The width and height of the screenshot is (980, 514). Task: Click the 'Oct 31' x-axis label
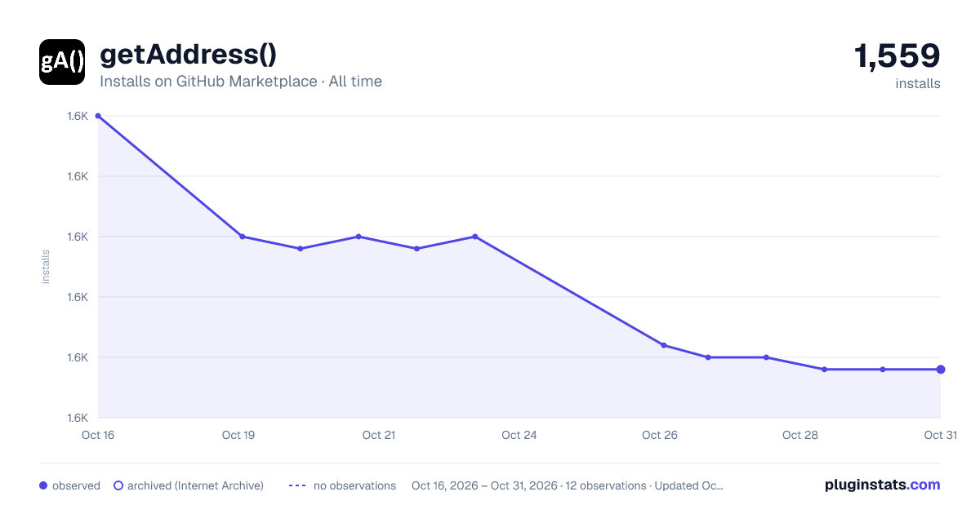point(940,435)
